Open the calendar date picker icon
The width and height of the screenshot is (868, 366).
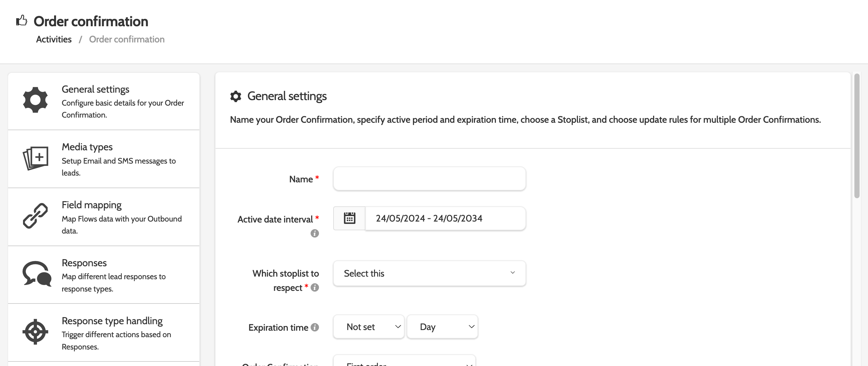(349, 218)
